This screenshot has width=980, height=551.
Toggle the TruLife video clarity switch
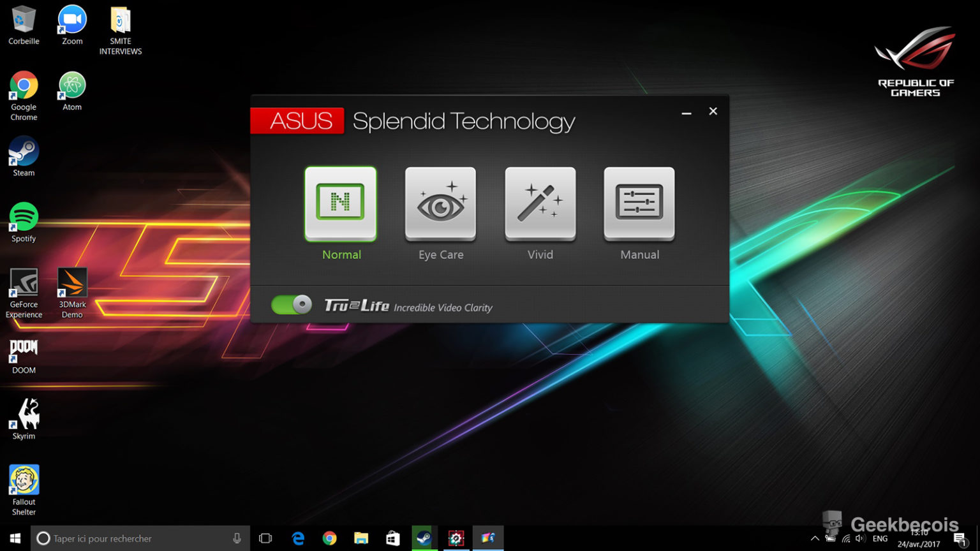click(x=292, y=305)
